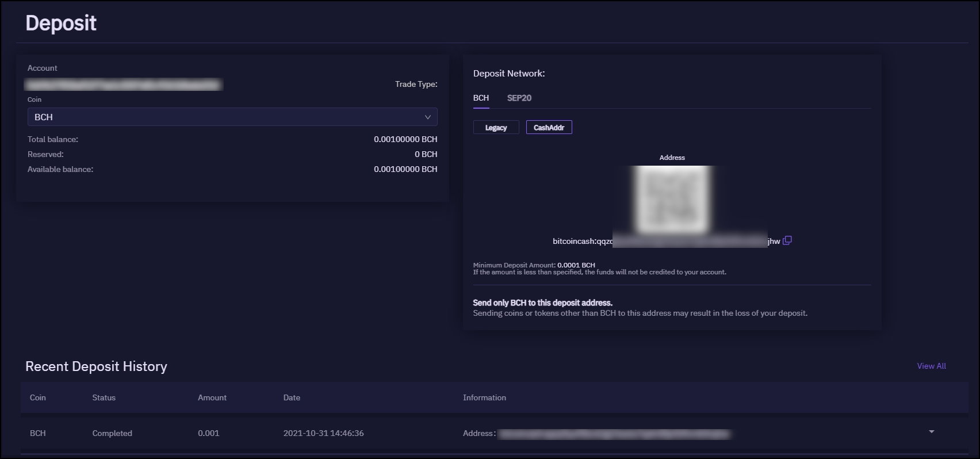Click the Available balance value
Viewport: 980px width, 459px height.
[x=405, y=169]
